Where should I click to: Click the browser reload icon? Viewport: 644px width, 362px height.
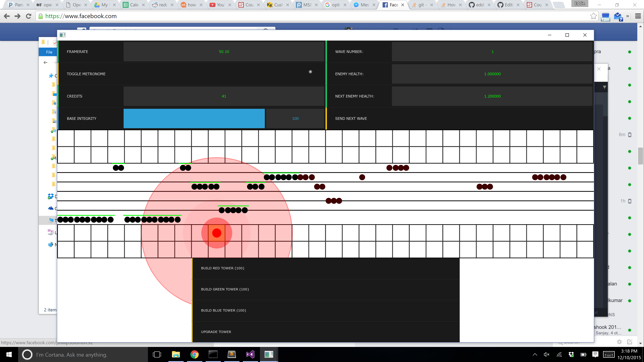pyautogui.click(x=29, y=16)
